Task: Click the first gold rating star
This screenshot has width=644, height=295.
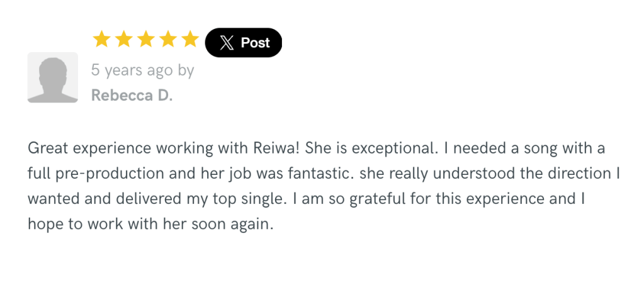Action: click(x=101, y=40)
